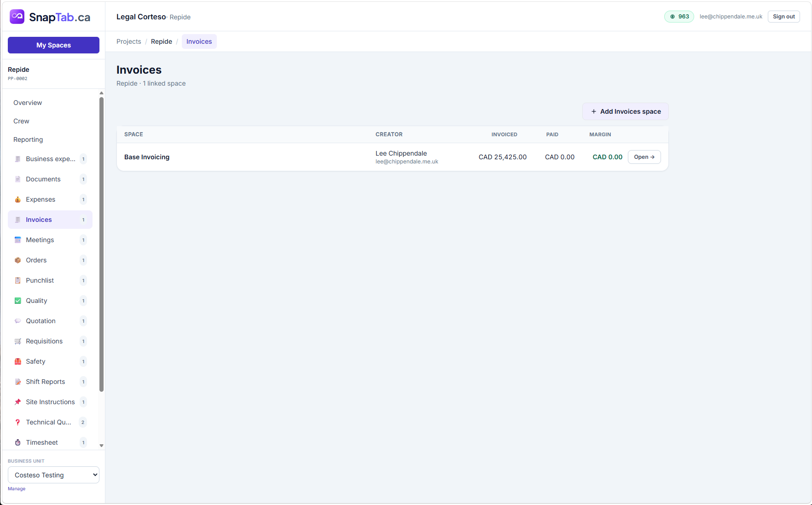This screenshot has width=812, height=505.
Task: Click the sidebar scroll up arrow
Action: pos(101,93)
